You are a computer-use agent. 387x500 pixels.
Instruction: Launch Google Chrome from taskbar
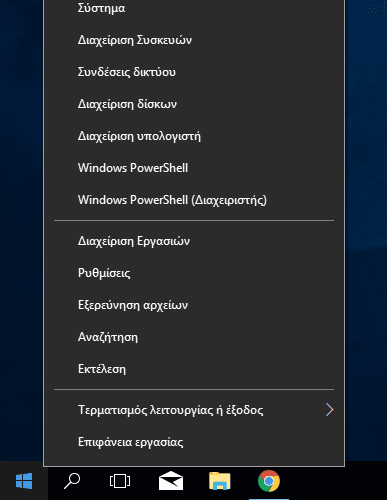pyautogui.click(x=269, y=481)
